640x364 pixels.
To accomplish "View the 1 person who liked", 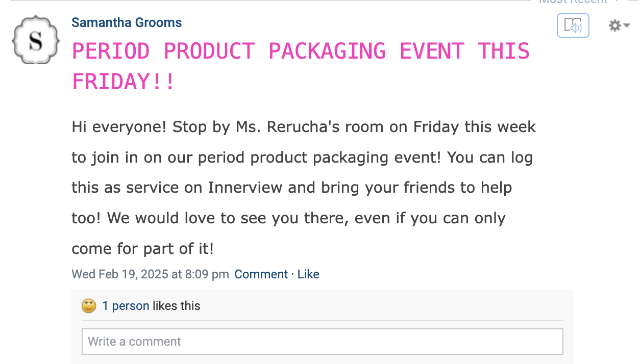I will (x=126, y=306).
